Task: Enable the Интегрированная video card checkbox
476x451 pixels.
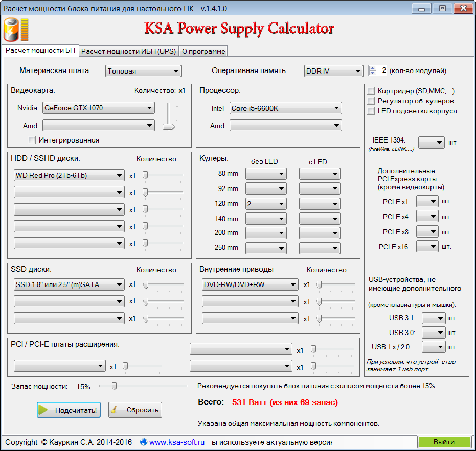Action: point(32,140)
